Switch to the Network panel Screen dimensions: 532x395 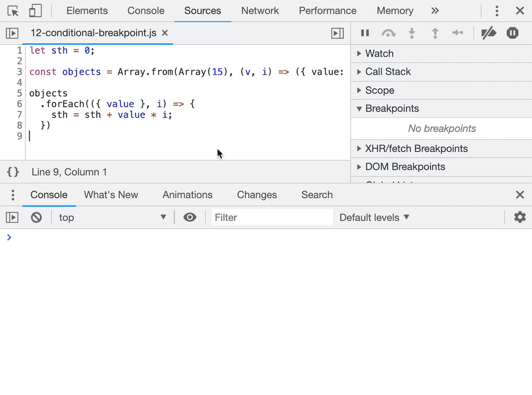(260, 11)
